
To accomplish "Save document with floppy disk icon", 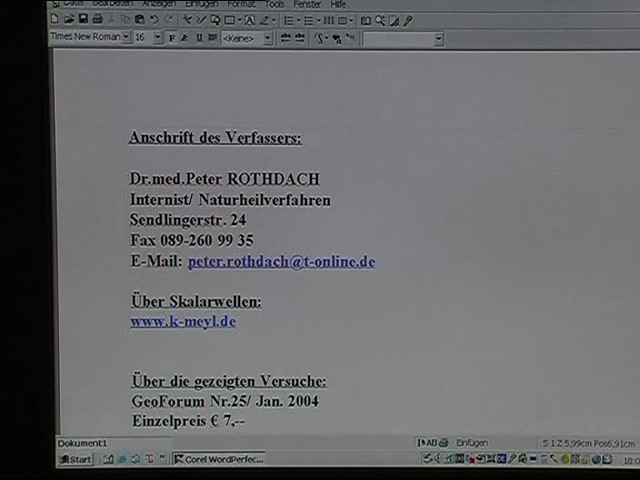I will click(x=83, y=19).
